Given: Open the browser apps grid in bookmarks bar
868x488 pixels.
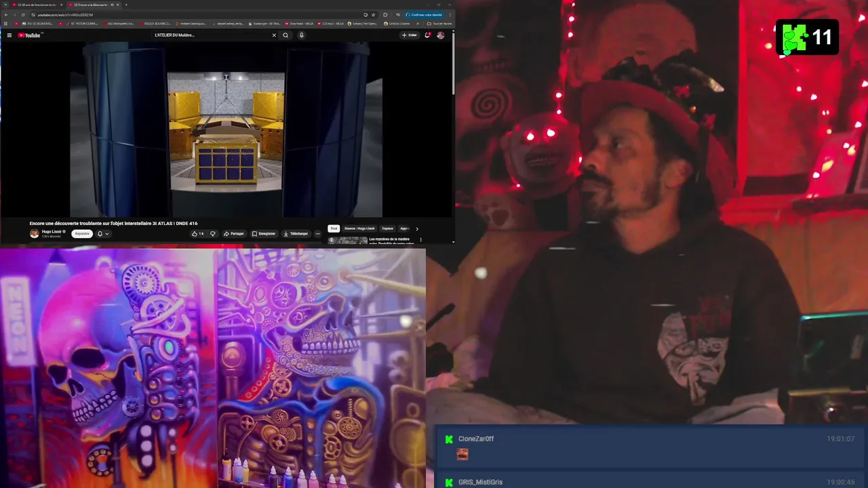Looking at the screenshot, I should coord(6,24).
